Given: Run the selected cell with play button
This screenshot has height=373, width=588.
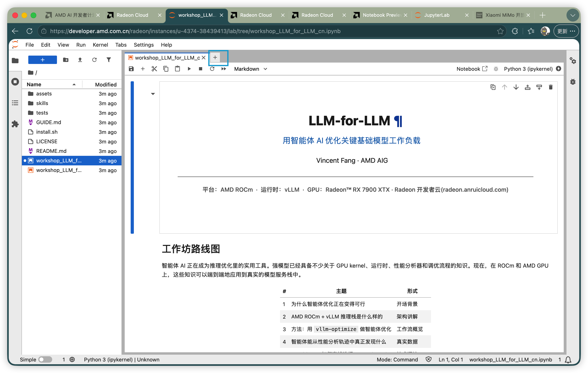Looking at the screenshot, I should (x=189, y=69).
